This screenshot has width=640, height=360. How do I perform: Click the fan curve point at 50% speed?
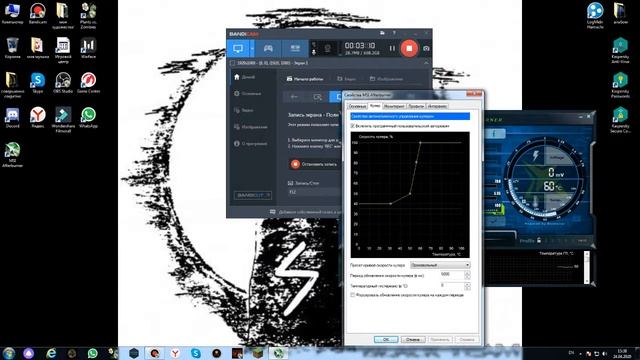coord(410,193)
